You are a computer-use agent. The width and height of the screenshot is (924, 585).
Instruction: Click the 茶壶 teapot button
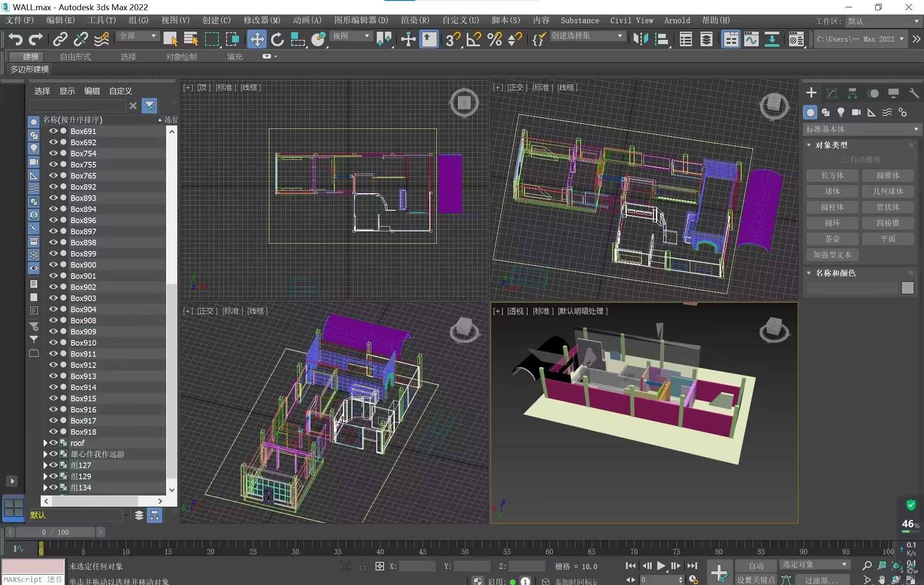(832, 239)
